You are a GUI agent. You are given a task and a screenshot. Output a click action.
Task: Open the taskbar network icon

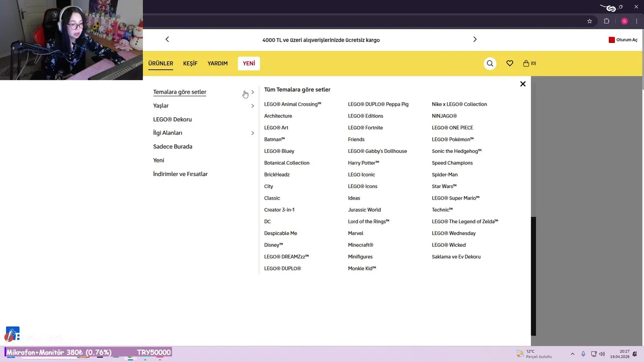click(x=594, y=354)
